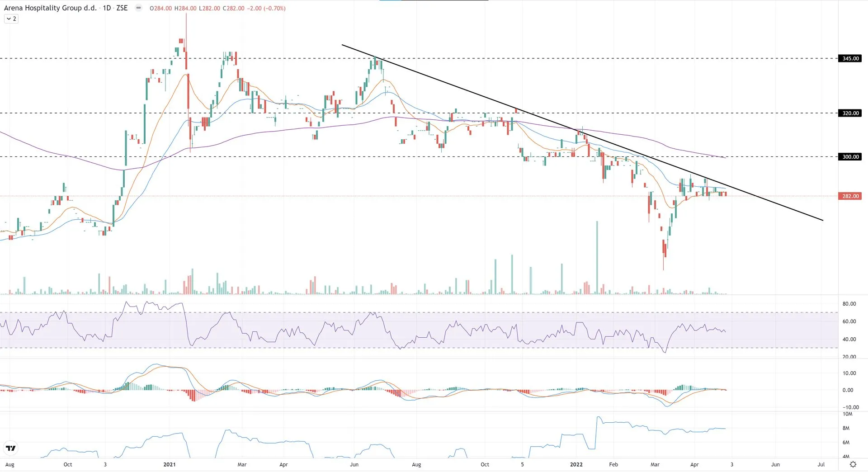This screenshot has width=868, height=472.
Task: Click the ZSE exchange label
Action: pyautogui.click(x=122, y=8)
